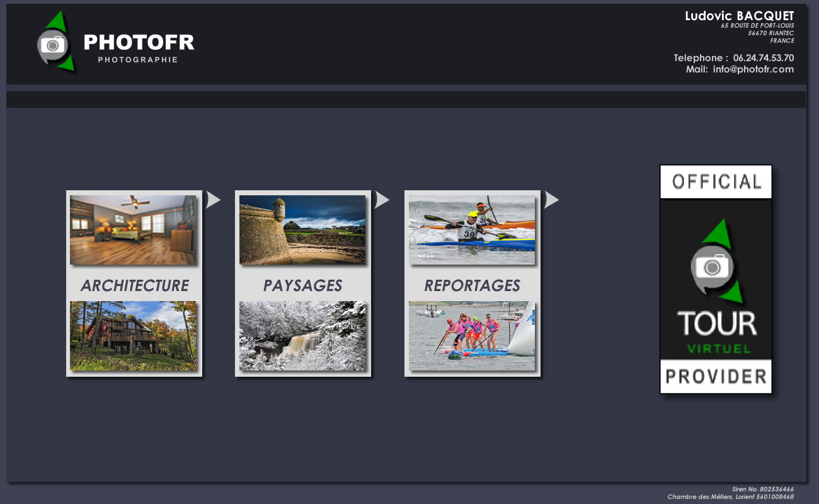Open the stone fortress landscape photo
The height and width of the screenshot is (504, 819).
point(302,230)
